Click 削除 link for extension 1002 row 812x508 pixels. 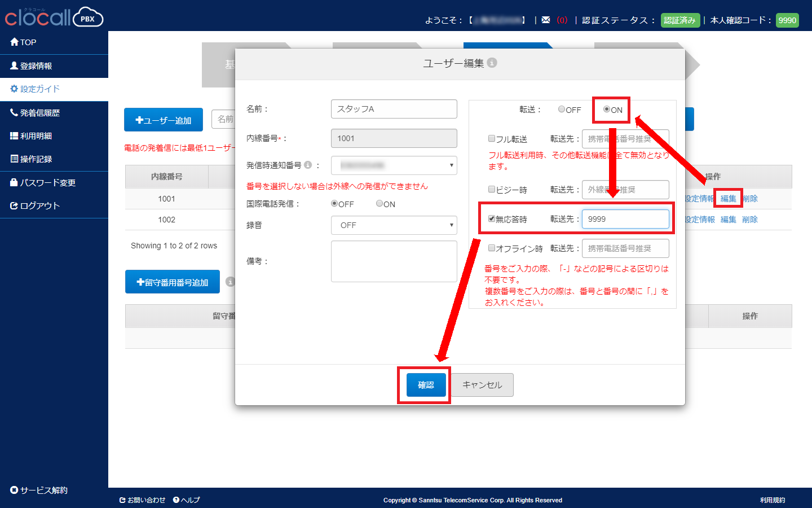click(750, 220)
